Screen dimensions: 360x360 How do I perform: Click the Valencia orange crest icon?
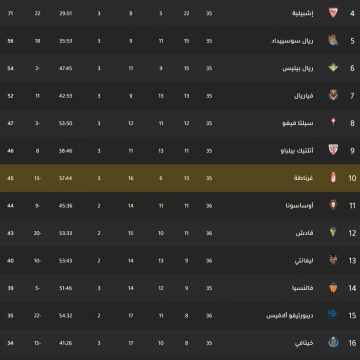pyautogui.click(x=333, y=288)
